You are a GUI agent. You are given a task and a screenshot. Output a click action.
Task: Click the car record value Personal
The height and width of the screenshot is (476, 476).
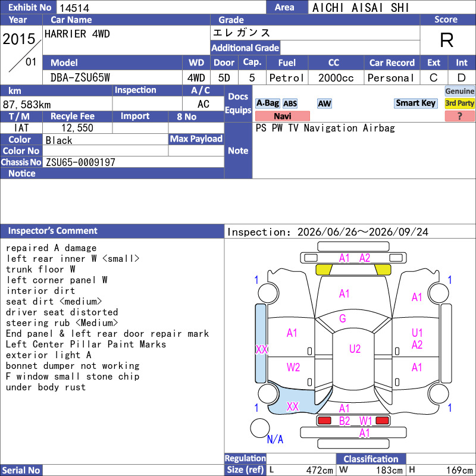pos(391,78)
